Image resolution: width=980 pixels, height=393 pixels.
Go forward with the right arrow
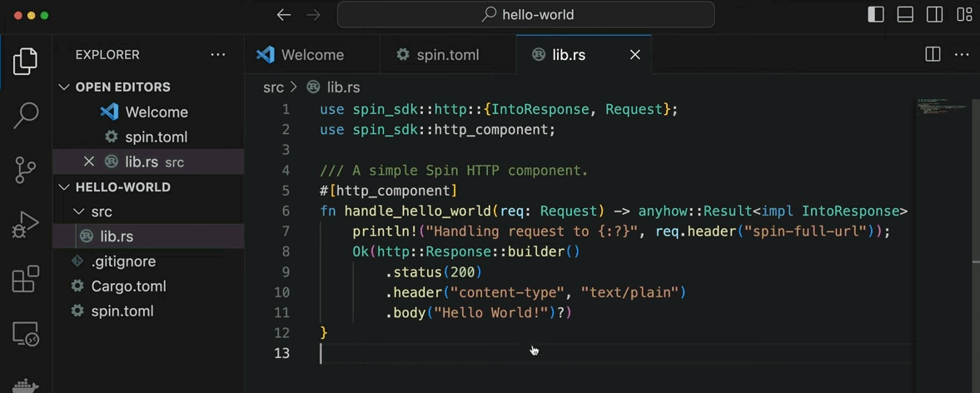(313, 15)
